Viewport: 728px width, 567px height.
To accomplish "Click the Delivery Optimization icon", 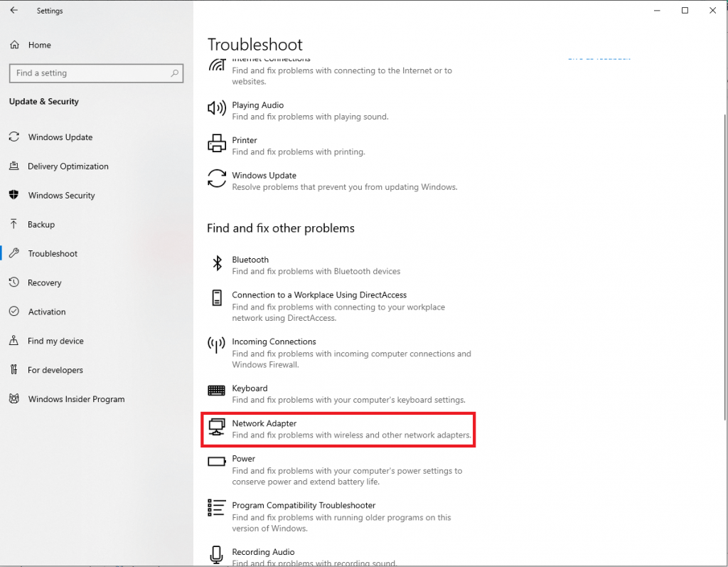I will click(x=14, y=166).
